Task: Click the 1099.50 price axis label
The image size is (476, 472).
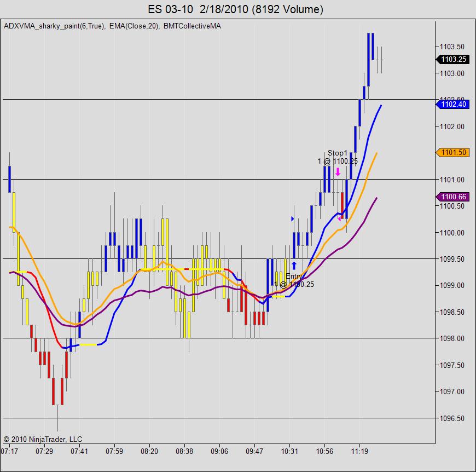Action: pos(452,259)
